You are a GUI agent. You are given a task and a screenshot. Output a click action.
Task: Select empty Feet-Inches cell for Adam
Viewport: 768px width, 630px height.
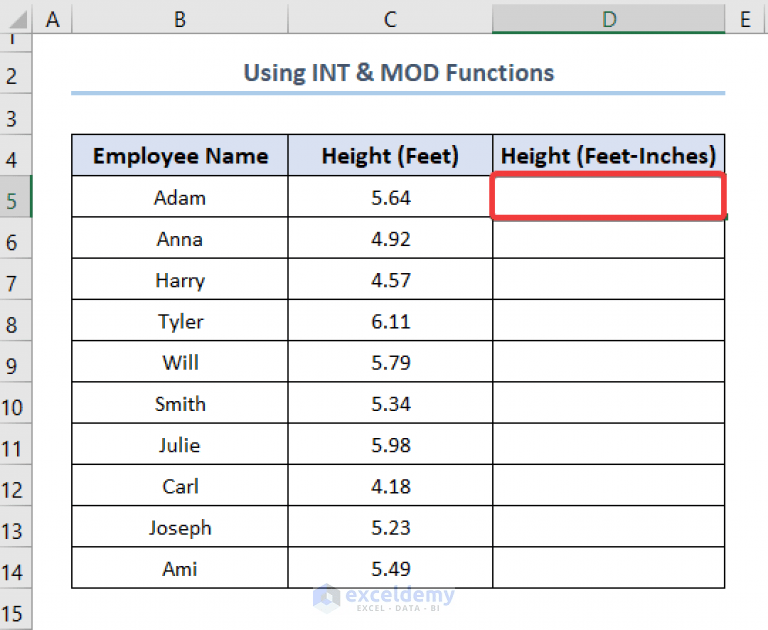[x=608, y=196]
